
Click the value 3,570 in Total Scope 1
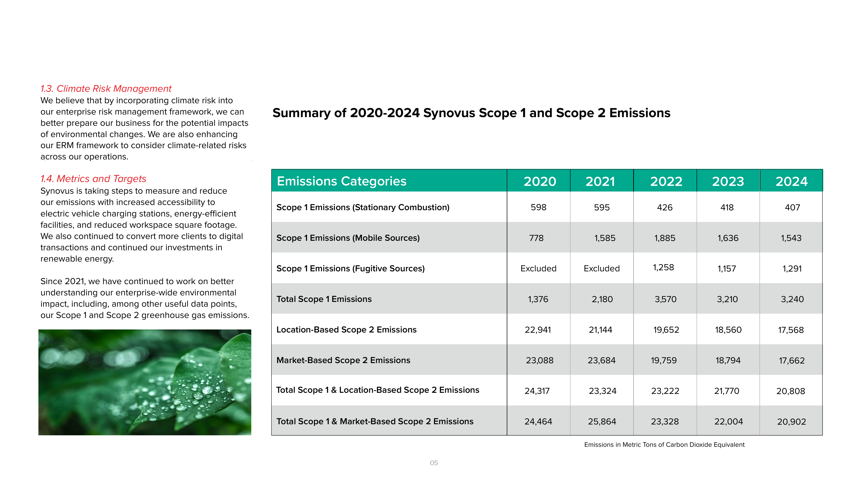click(666, 299)
